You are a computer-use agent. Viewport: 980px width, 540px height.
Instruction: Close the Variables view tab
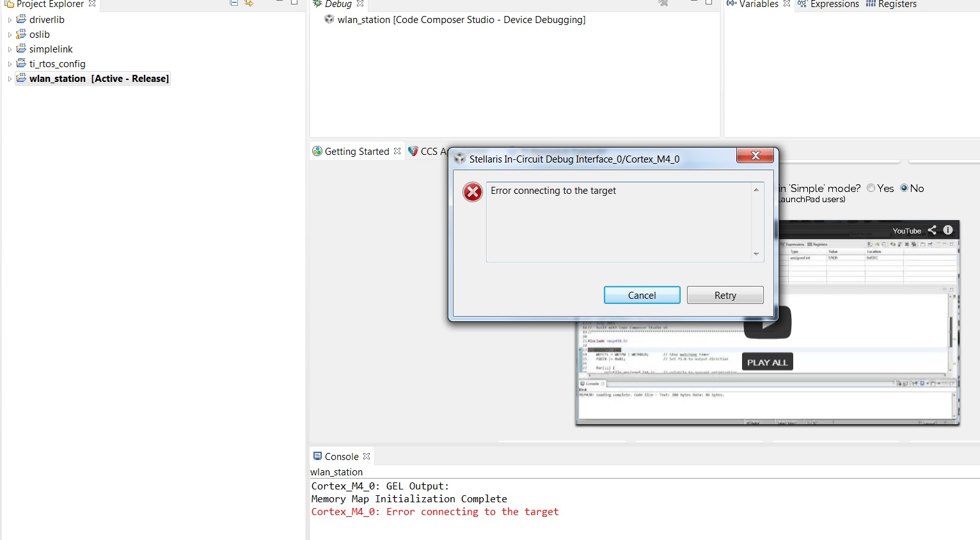pyautogui.click(x=787, y=4)
